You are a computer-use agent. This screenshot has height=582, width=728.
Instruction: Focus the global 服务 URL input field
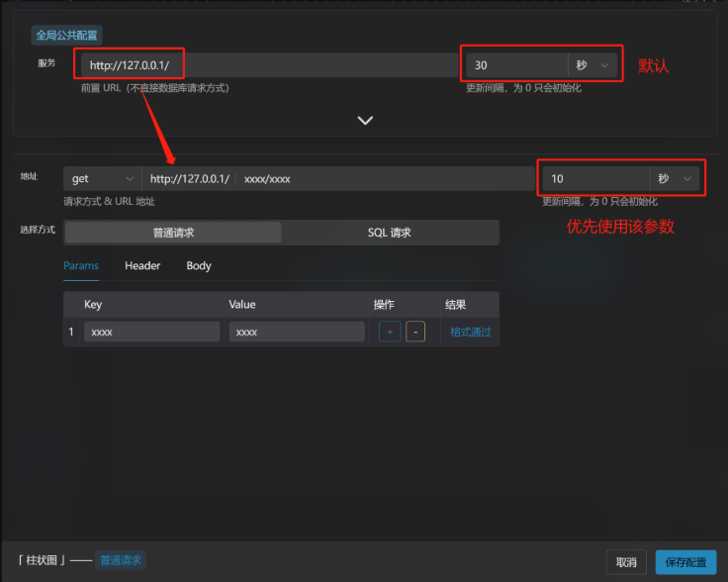click(267, 65)
